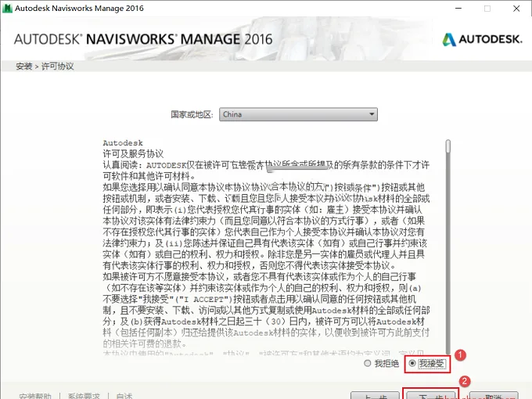Click the license agreement scrollbar thumb
532x399 pixels.
pyautogui.click(x=448, y=146)
